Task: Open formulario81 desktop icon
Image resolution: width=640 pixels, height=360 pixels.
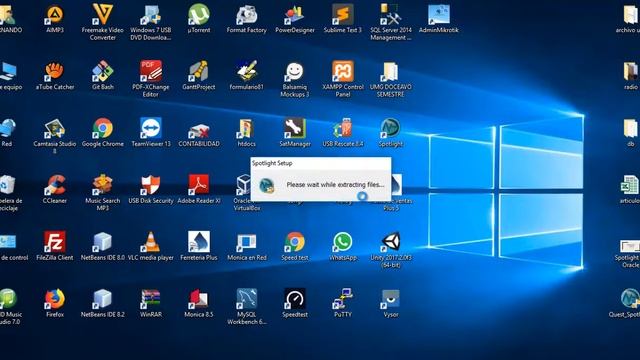Action: (247, 71)
